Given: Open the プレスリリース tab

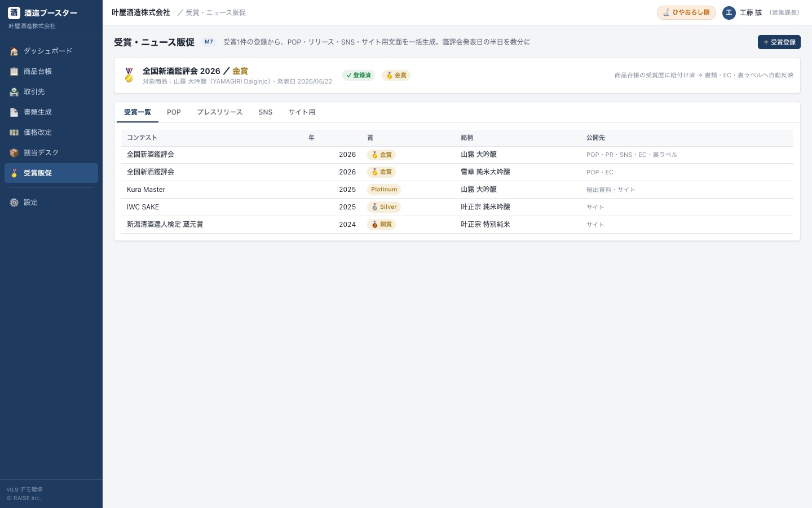Looking at the screenshot, I should coord(219,112).
